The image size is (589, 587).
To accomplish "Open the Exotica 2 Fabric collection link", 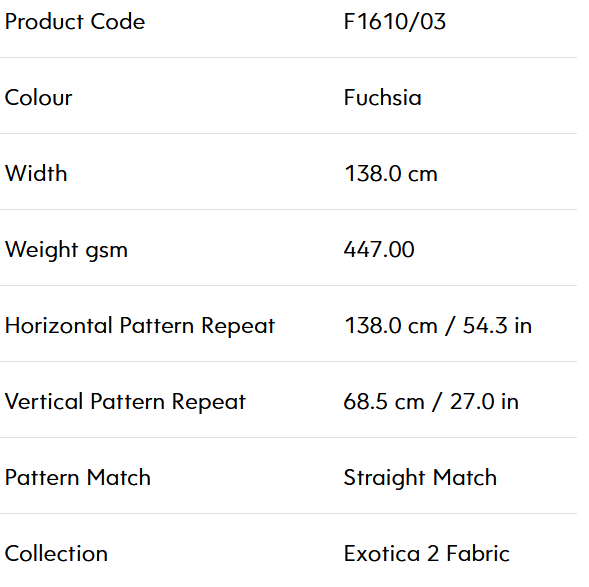I will tap(427, 554).
